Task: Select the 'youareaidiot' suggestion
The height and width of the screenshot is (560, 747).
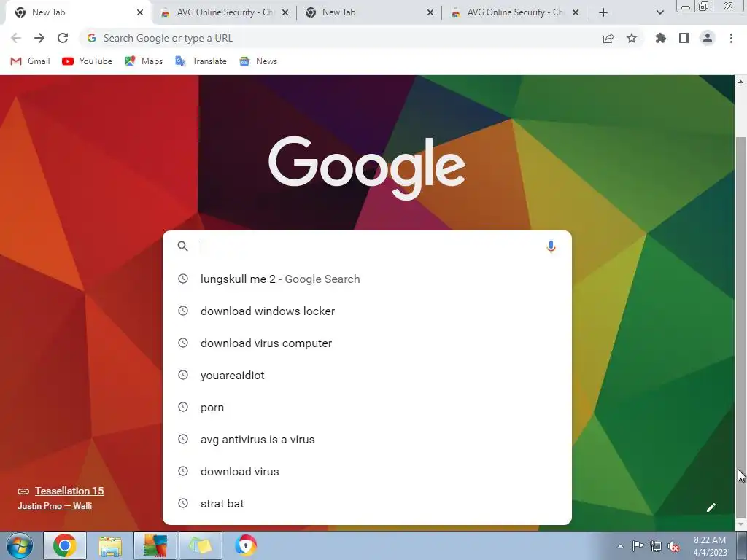Action: [x=367, y=376]
